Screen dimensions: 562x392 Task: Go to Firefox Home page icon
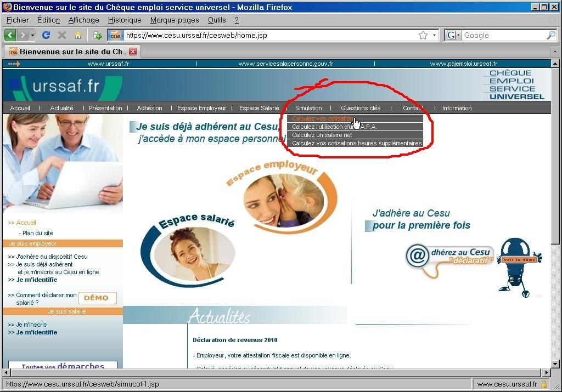pyautogui.click(x=78, y=35)
